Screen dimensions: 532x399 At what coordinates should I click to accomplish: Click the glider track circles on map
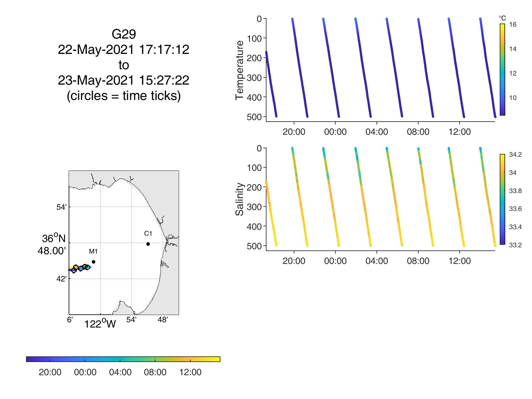click(x=80, y=268)
